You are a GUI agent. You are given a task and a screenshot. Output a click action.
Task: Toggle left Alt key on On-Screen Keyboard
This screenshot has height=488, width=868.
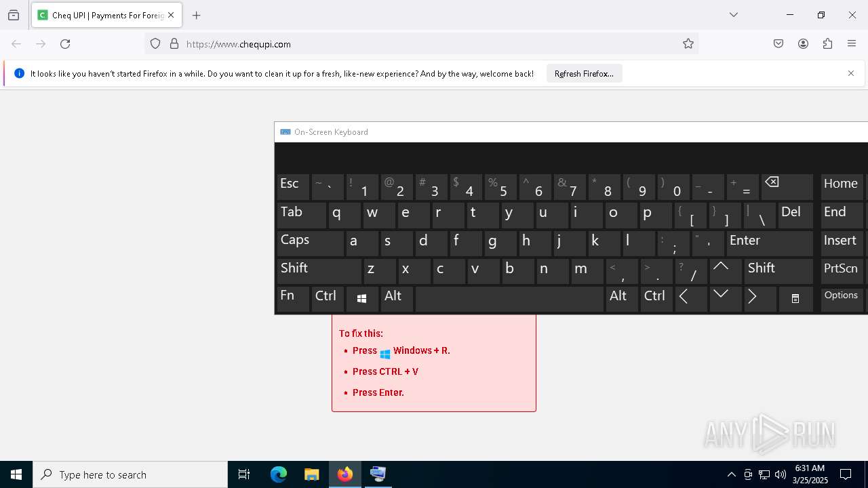(397, 299)
